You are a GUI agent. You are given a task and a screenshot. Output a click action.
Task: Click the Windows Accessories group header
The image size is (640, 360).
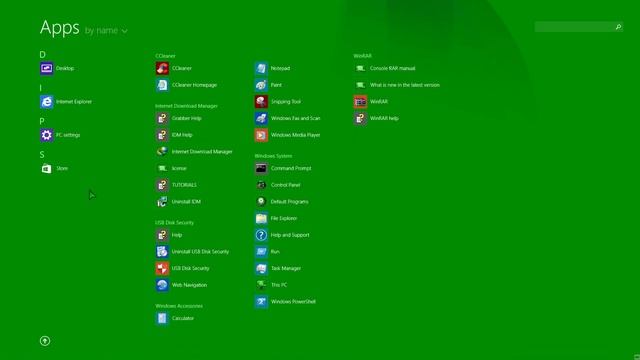click(x=179, y=306)
